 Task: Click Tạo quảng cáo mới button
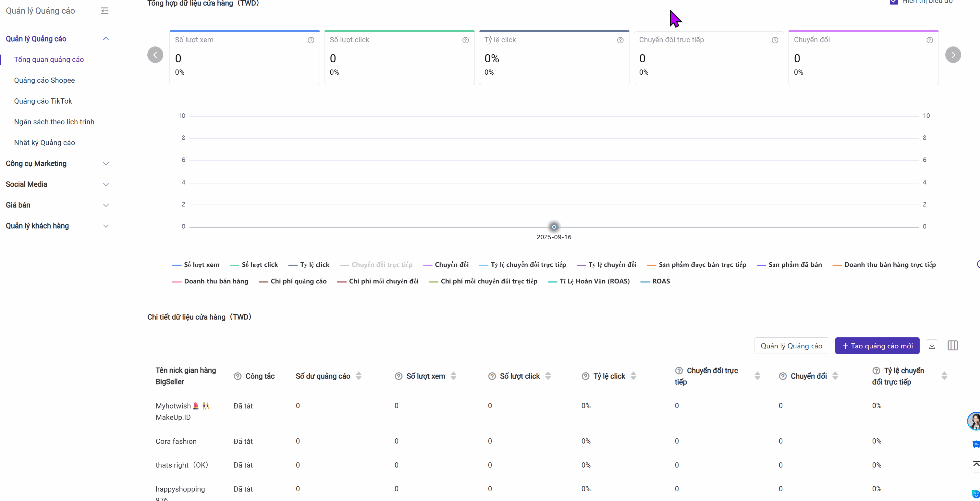coord(877,346)
